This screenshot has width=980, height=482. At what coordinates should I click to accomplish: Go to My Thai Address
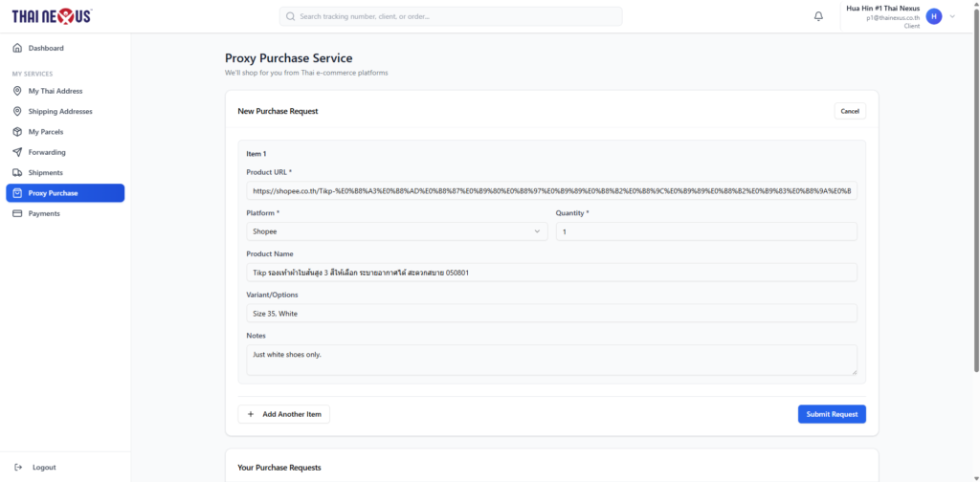(65, 91)
